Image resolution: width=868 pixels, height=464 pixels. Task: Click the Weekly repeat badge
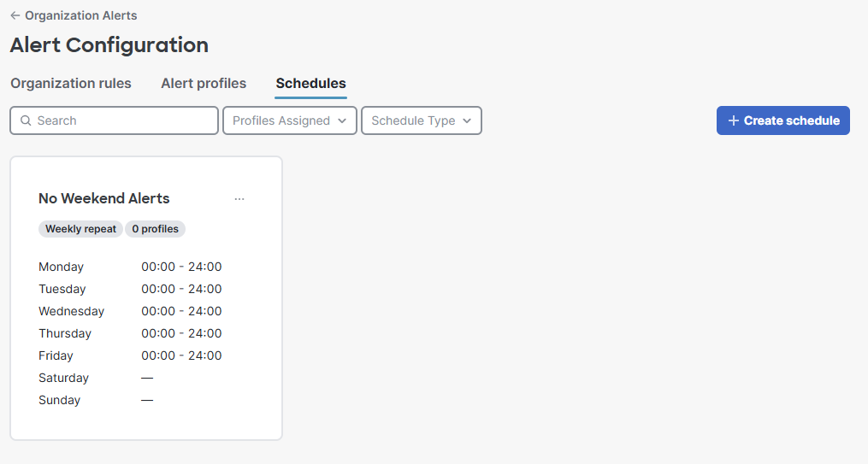pyautogui.click(x=80, y=229)
